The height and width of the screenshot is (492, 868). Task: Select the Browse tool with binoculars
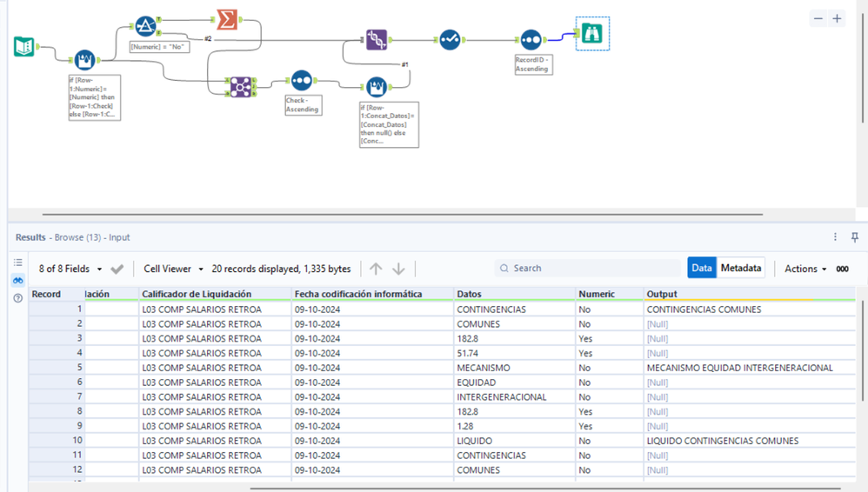click(x=592, y=34)
